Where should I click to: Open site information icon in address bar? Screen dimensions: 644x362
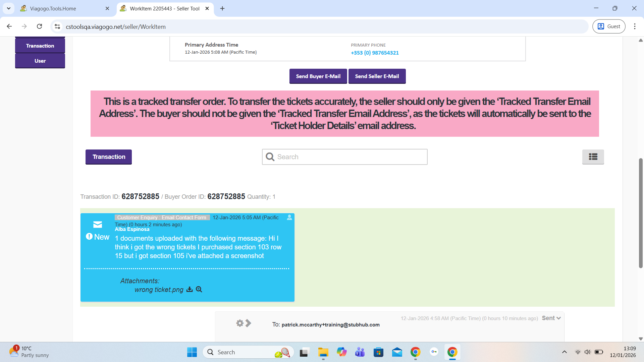pos(57,26)
